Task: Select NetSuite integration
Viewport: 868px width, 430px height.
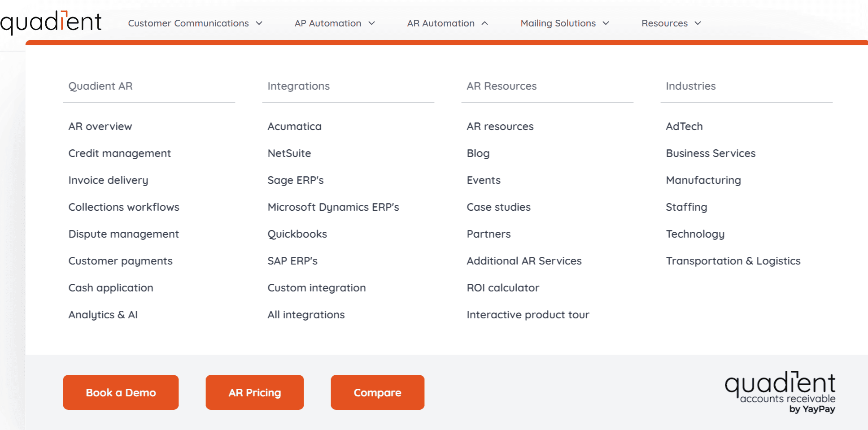Action: (x=289, y=153)
